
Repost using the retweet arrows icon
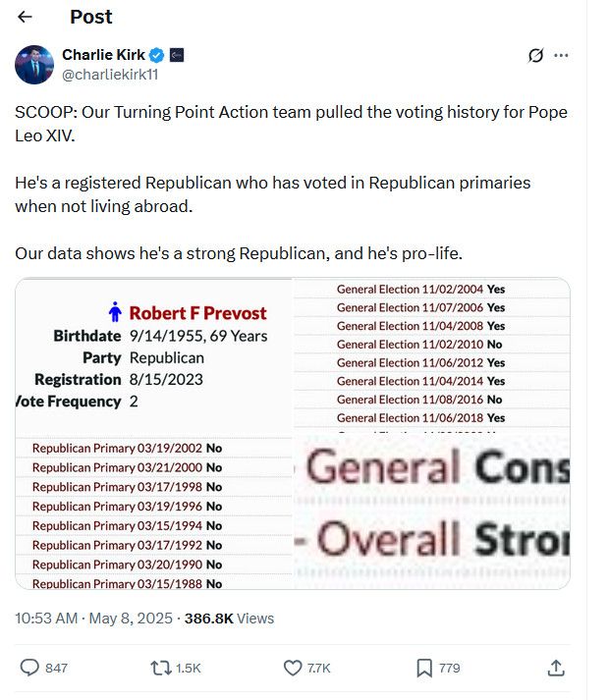pyautogui.click(x=161, y=668)
